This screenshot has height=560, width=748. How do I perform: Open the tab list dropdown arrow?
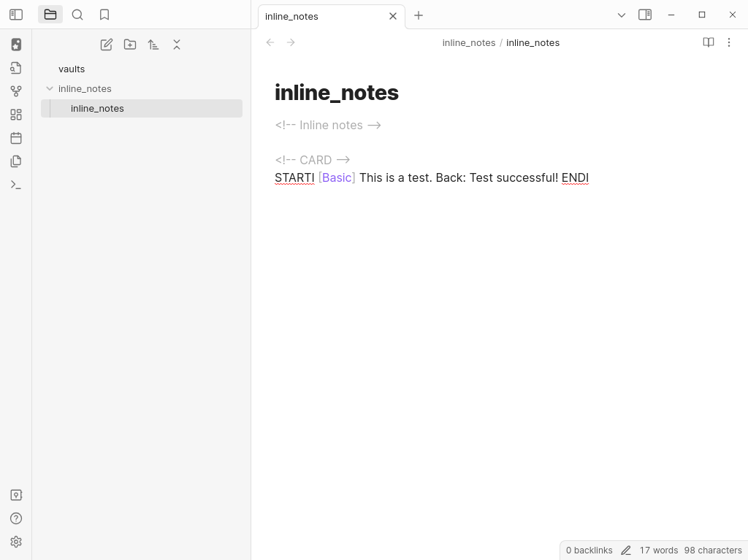point(622,15)
